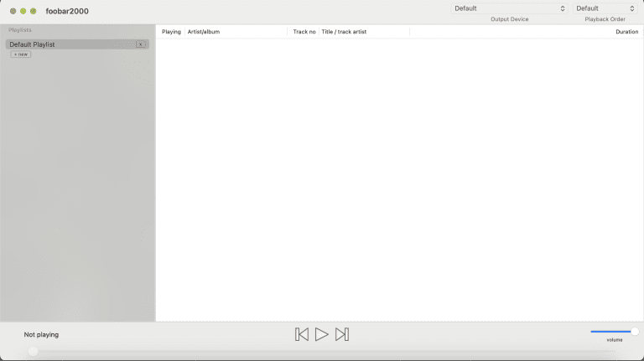Viewport: 644px width, 361px height.
Task: Skip to next track button
Action: point(342,334)
